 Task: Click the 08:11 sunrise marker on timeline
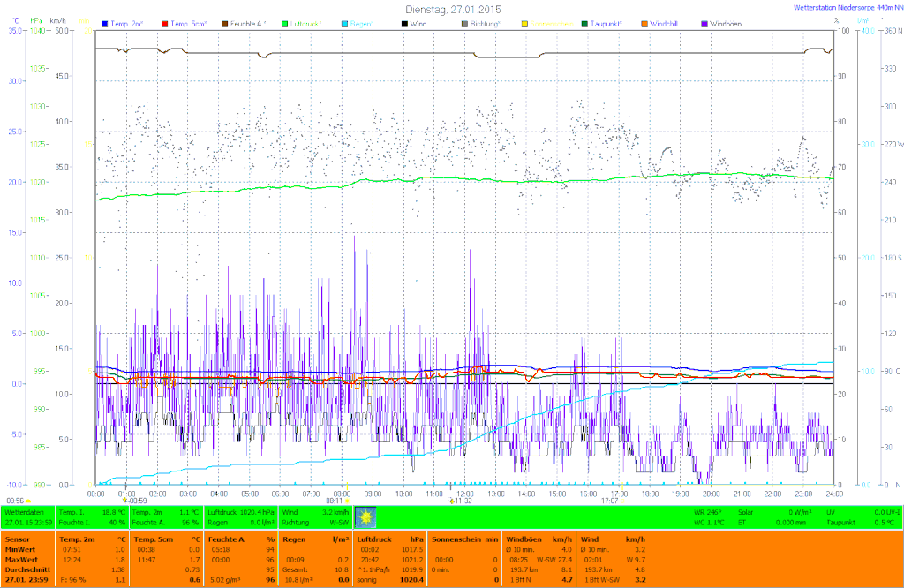(x=335, y=500)
